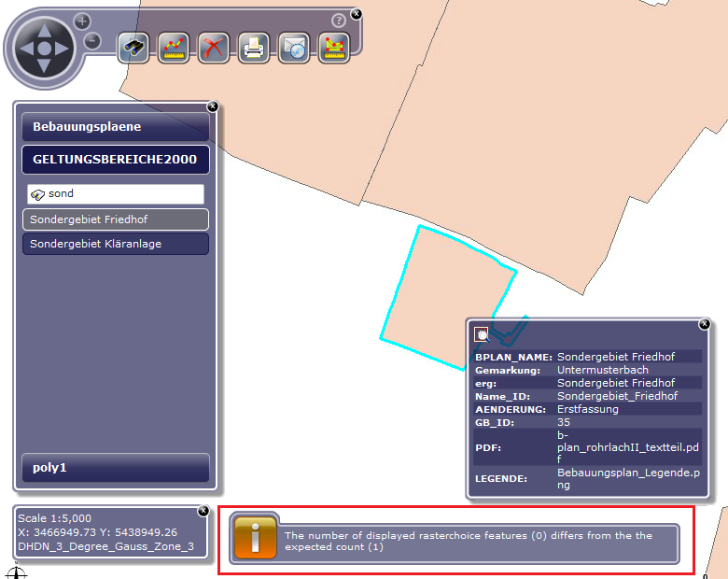Image resolution: width=728 pixels, height=579 pixels.
Task: Open the email map link tool
Action: [x=293, y=48]
